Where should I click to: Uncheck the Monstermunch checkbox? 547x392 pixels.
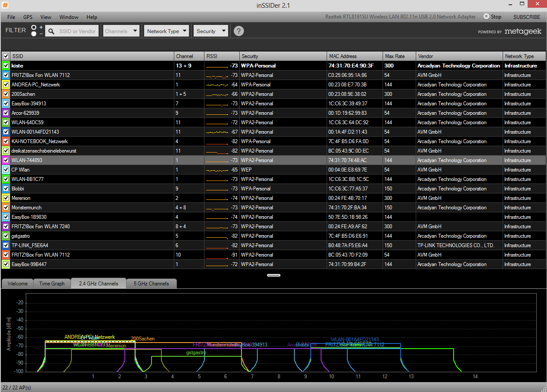6,208
